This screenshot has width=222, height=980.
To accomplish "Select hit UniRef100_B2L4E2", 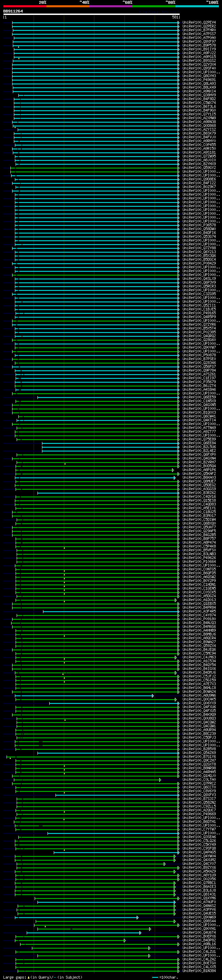I will [x=199, y=451].
